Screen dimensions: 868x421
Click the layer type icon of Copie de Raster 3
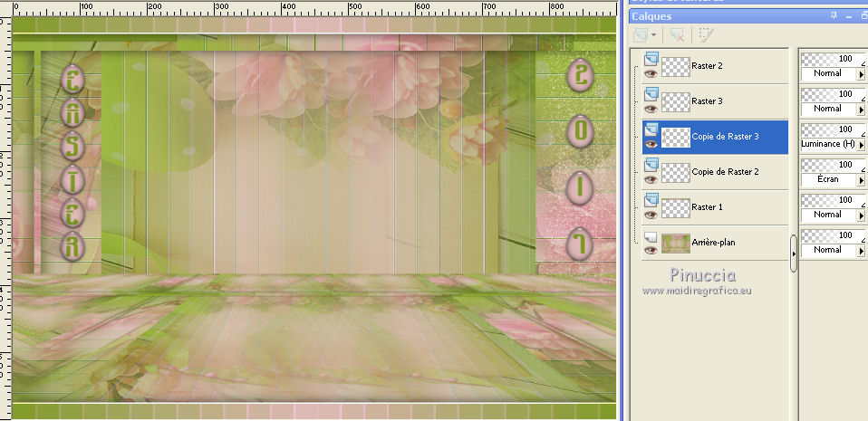point(651,129)
